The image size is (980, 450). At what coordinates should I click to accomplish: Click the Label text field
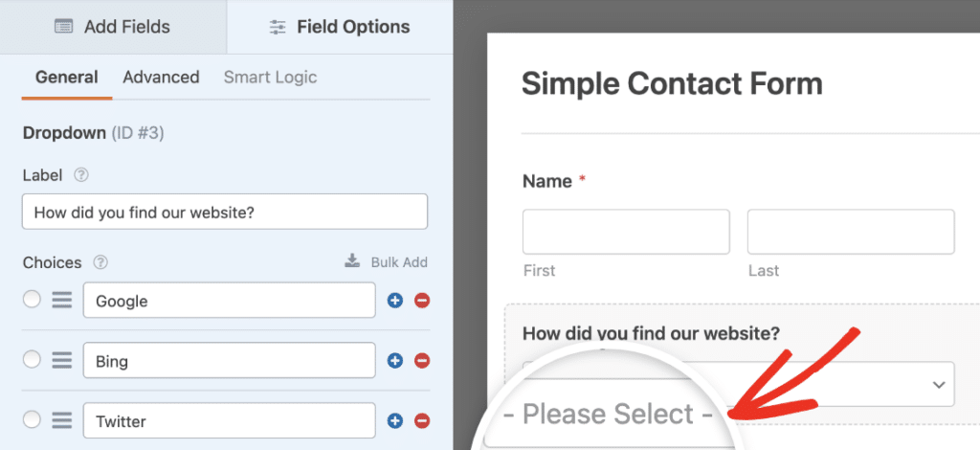click(225, 212)
